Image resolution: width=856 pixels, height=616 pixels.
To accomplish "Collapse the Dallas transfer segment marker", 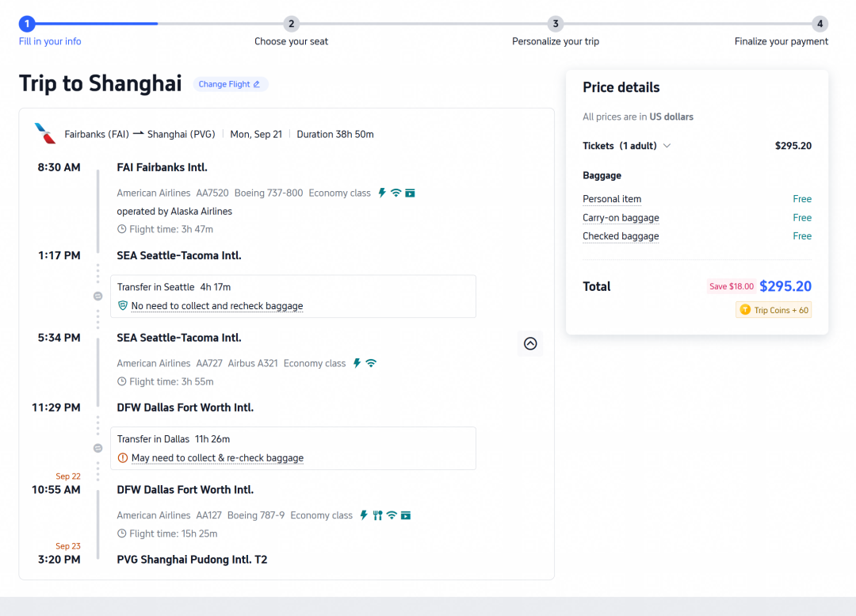I will click(x=97, y=449).
